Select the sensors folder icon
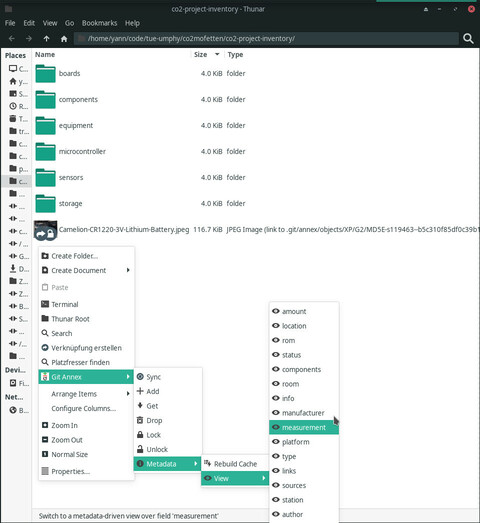 (x=45, y=177)
